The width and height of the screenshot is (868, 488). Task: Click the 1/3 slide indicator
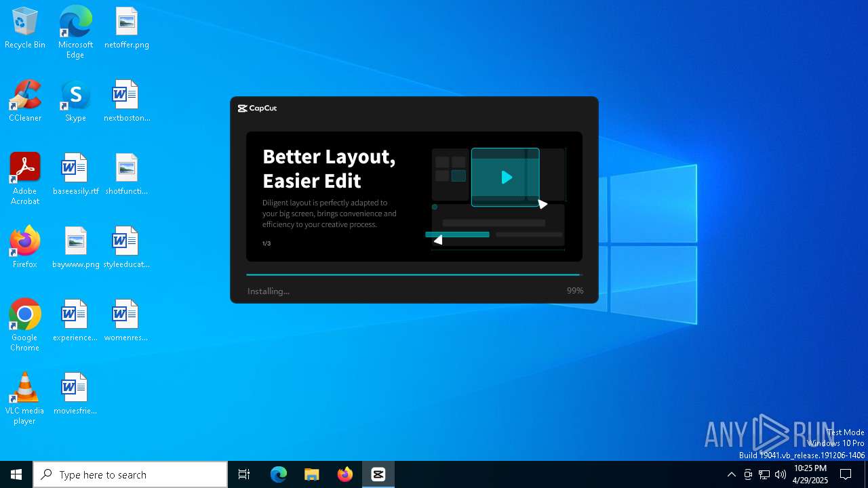[267, 243]
